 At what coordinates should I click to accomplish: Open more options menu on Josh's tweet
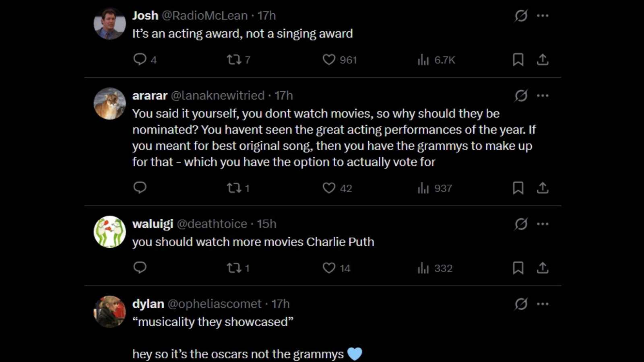point(543,15)
